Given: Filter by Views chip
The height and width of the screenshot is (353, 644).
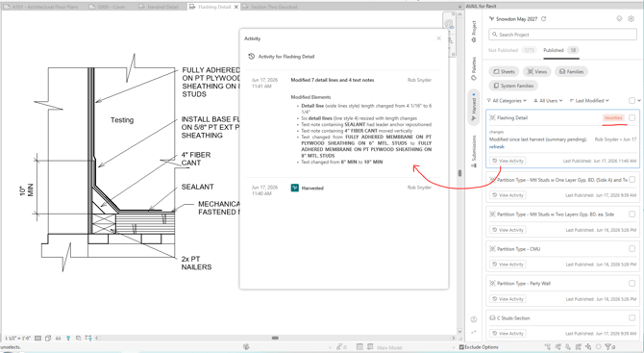Looking at the screenshot, I should 536,71.
